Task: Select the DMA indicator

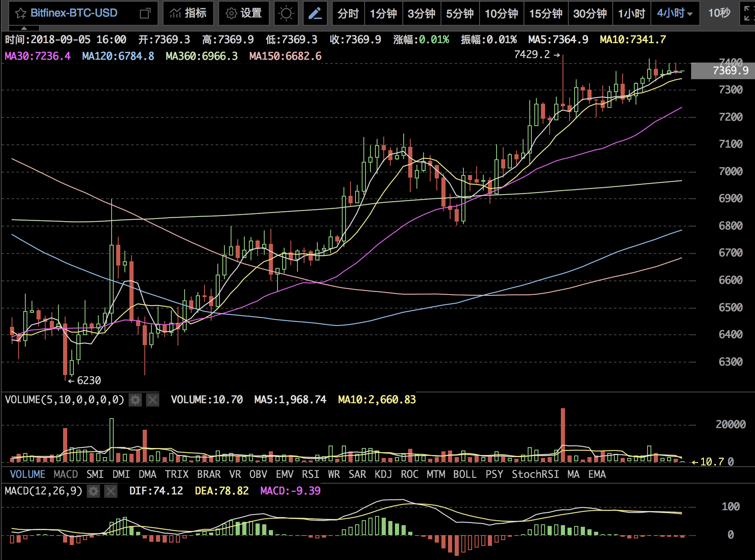Action: [x=147, y=474]
